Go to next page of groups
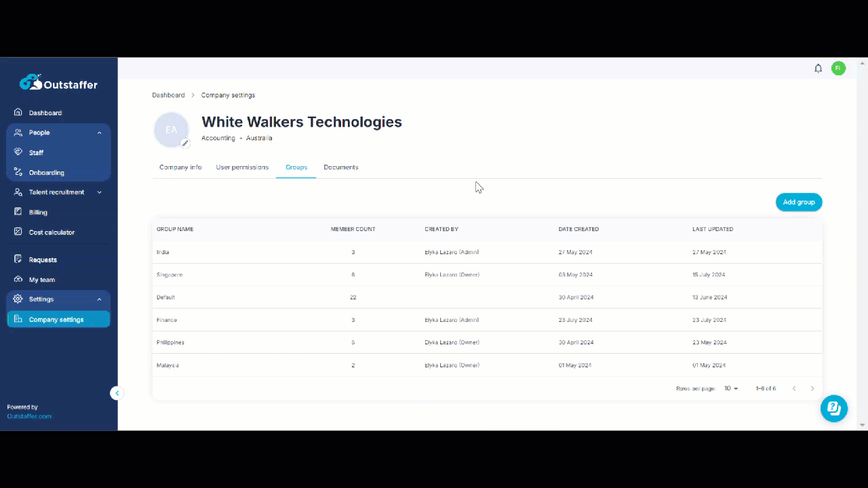The height and width of the screenshot is (488, 868). pyautogui.click(x=812, y=388)
